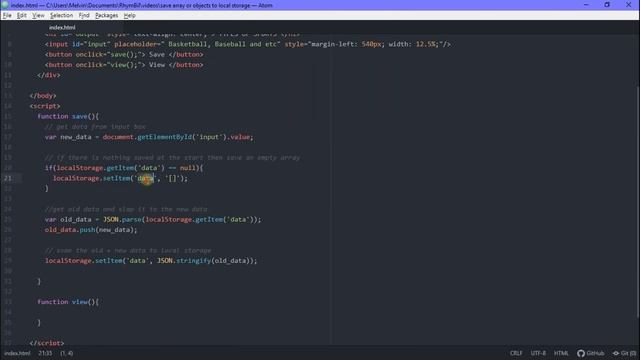This screenshot has height=360, width=640.
Task: Click the opening <script> tag
Action: (x=45, y=106)
